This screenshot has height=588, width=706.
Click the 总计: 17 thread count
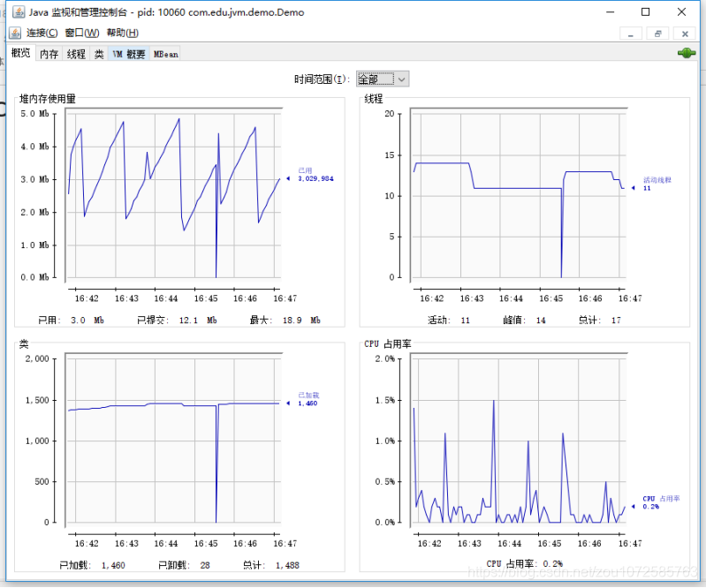[600, 320]
